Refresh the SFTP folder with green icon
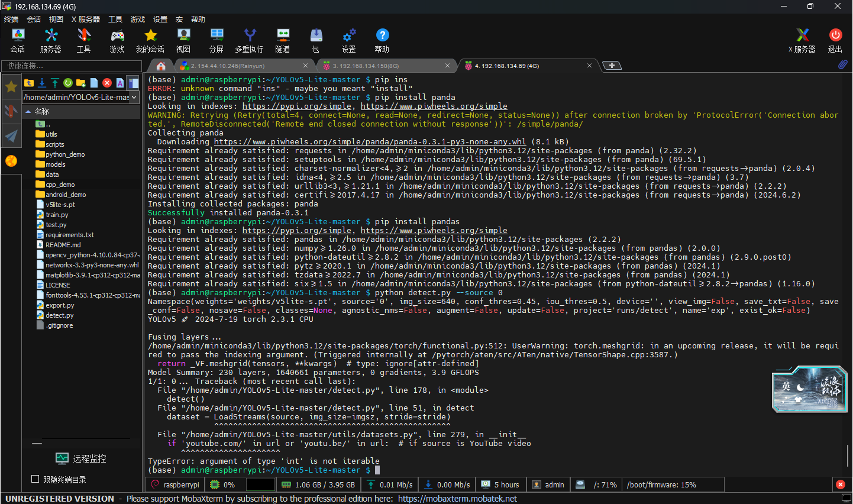This screenshot has width=853, height=504. click(x=68, y=83)
